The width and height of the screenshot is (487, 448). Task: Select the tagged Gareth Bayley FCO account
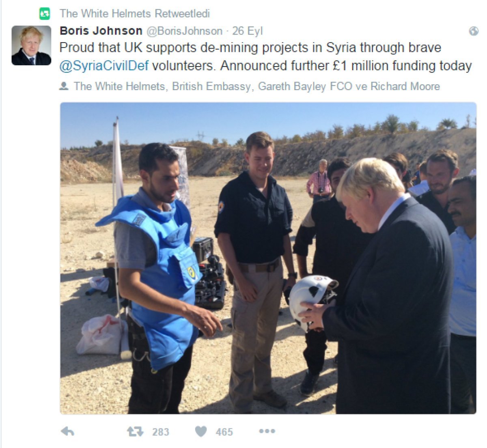click(306, 86)
